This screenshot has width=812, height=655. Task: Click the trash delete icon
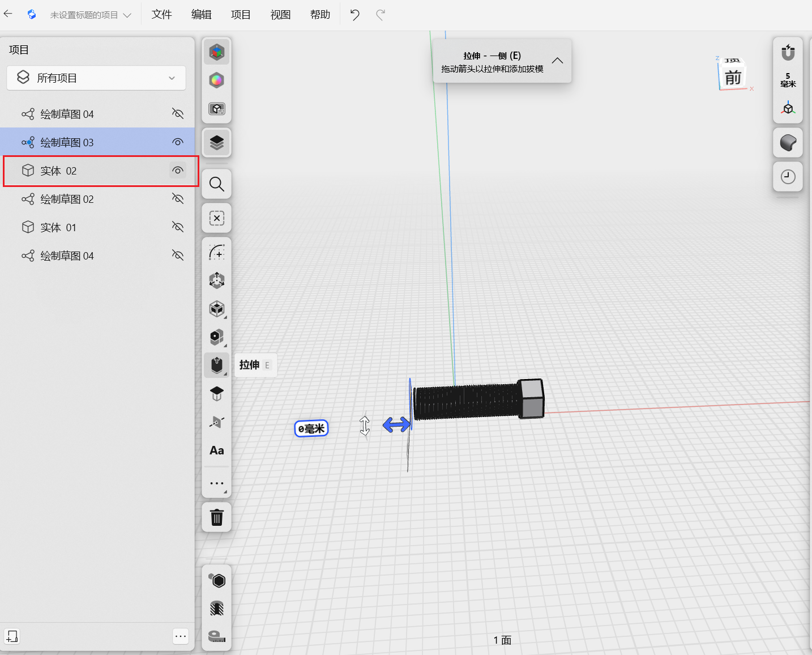tap(216, 517)
